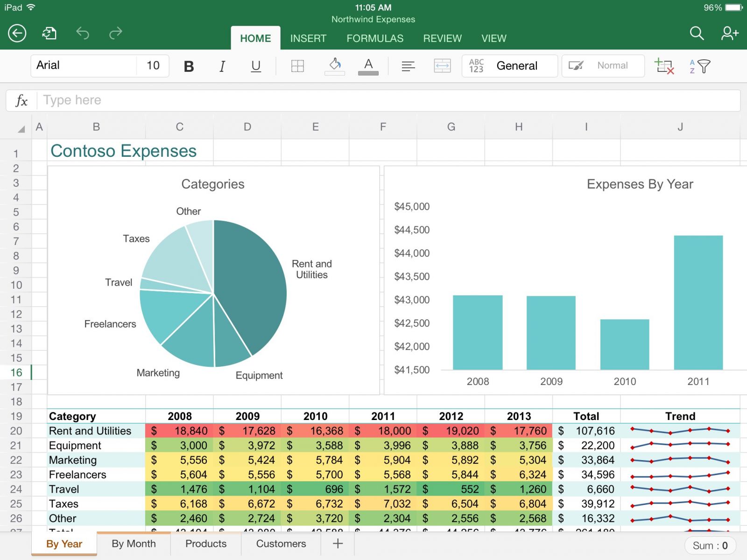This screenshot has width=747, height=560.
Task: Select the Category header cell
Action: (x=96, y=416)
